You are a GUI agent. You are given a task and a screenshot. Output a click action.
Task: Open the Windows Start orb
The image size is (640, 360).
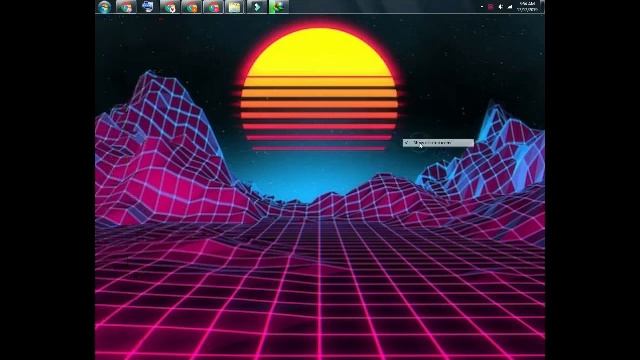tap(104, 7)
